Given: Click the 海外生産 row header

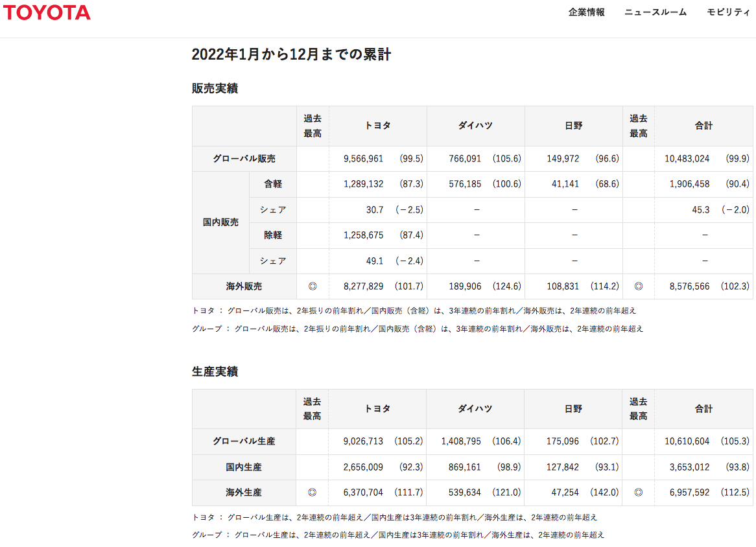Looking at the screenshot, I should 244,493.
